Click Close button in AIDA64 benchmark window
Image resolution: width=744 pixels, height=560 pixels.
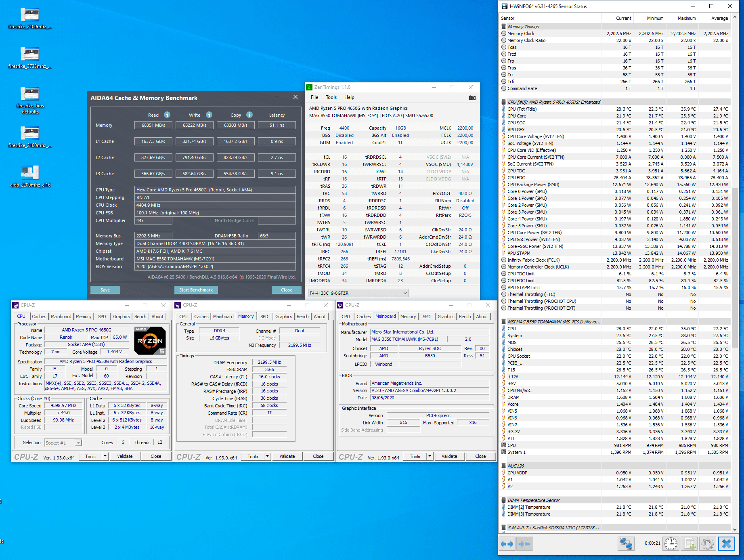tap(287, 290)
